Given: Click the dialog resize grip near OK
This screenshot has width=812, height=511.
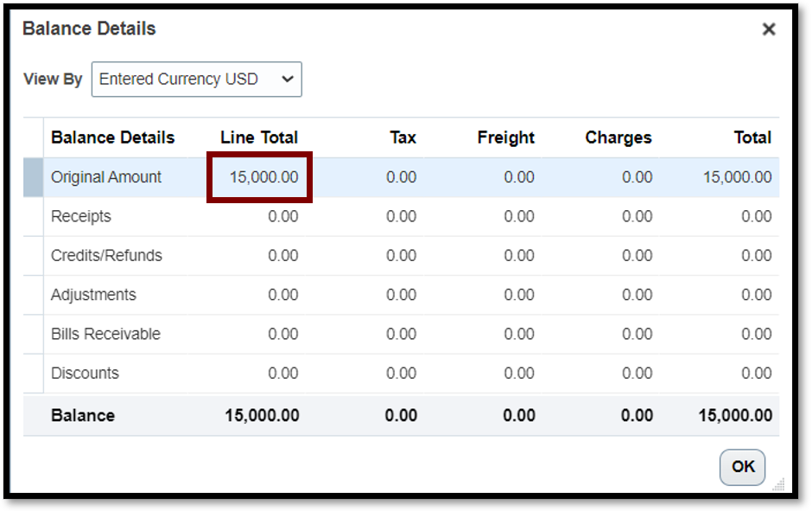Looking at the screenshot, I should coord(778,484).
